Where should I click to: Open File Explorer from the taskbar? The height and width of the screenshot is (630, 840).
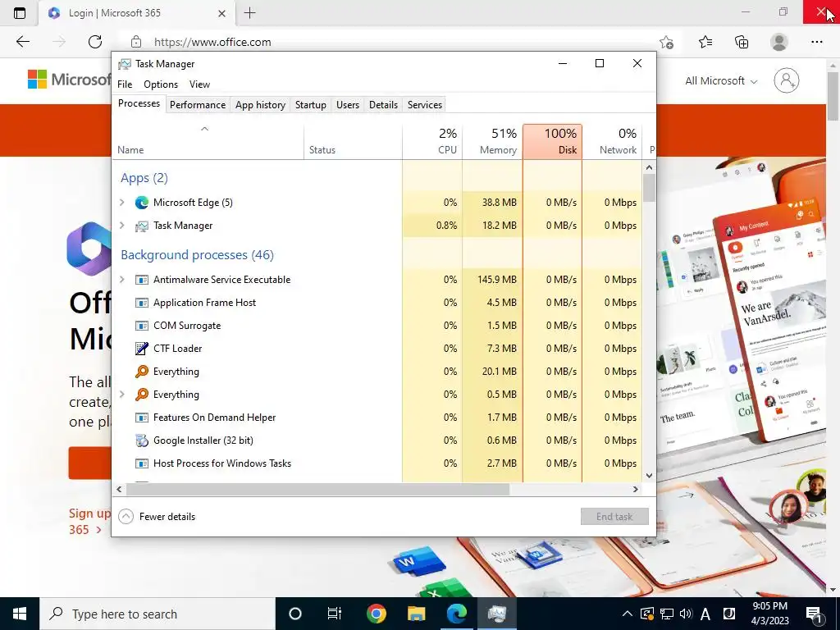coord(416,614)
